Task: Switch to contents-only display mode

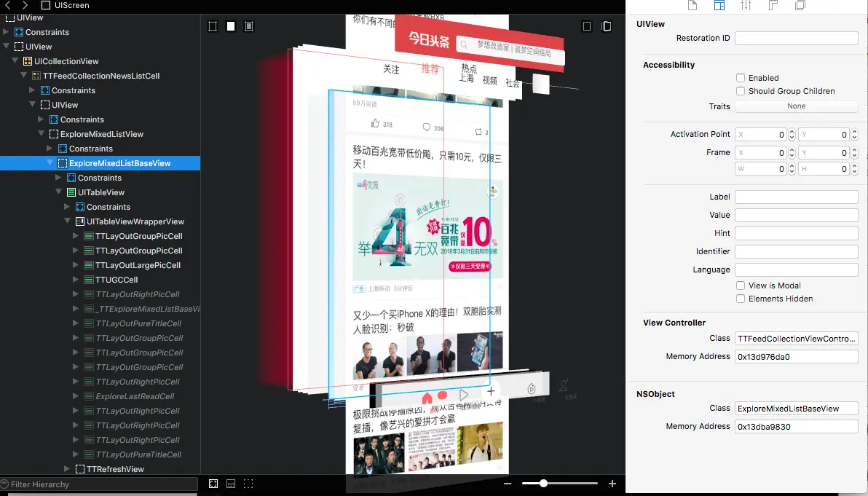Action: [231, 26]
